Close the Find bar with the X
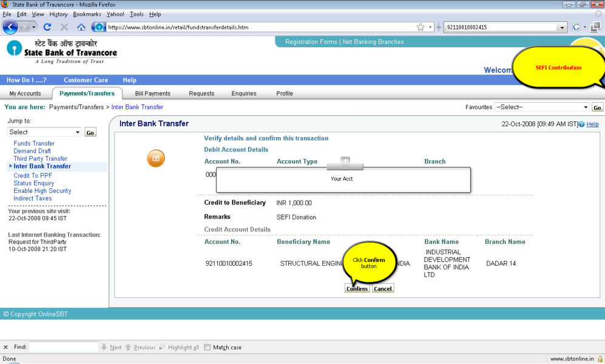This screenshot has height=364, width=605. tap(6, 348)
